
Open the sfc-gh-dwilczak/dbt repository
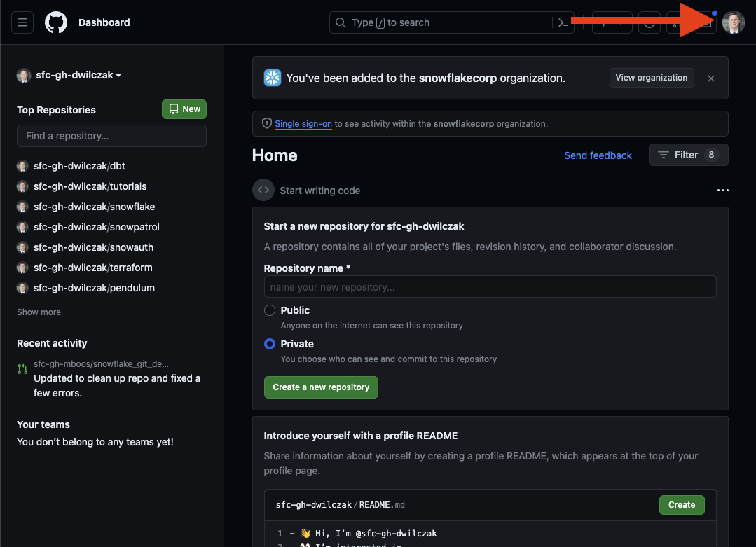[x=79, y=166]
